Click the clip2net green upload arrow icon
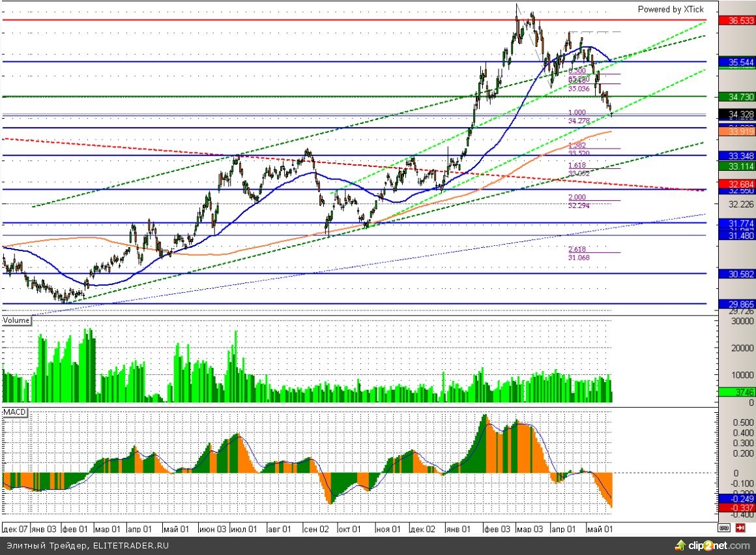The height and width of the screenshot is (555, 756). (x=681, y=545)
